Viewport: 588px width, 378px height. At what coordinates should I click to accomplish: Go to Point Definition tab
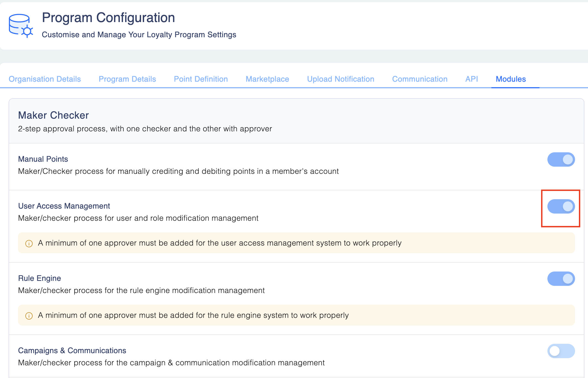pos(201,79)
